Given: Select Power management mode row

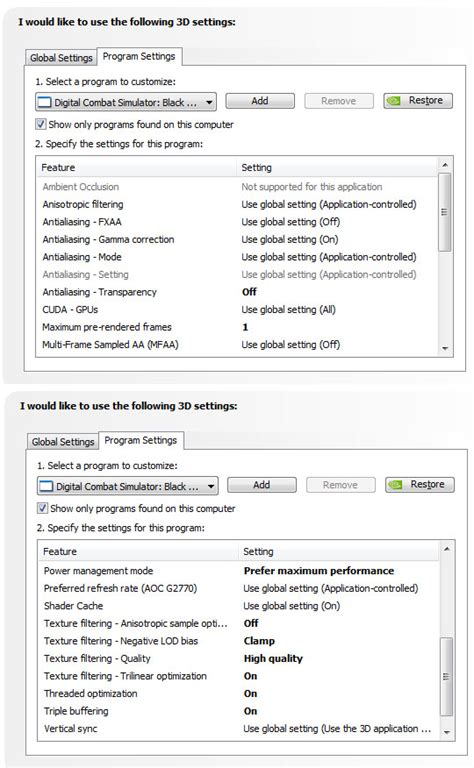Looking at the screenshot, I should pyautogui.click(x=239, y=571).
